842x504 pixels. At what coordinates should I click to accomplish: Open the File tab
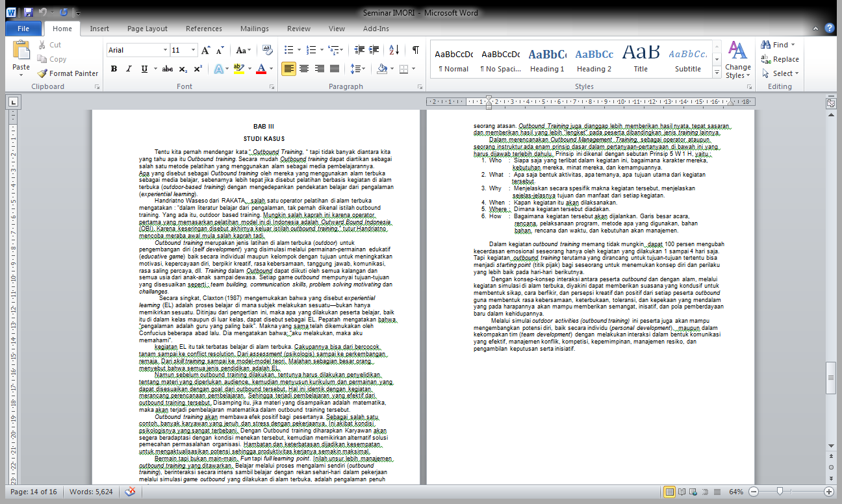(x=23, y=29)
